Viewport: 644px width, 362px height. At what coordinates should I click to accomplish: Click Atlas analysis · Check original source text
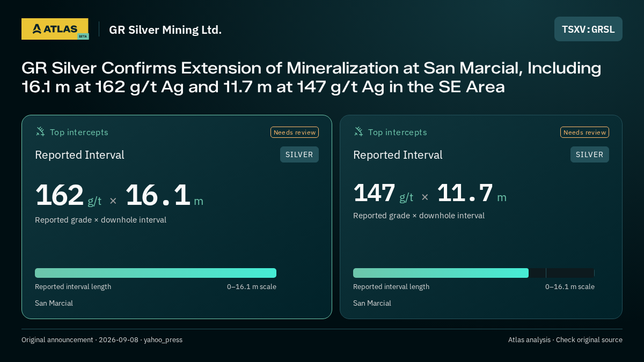(565, 340)
